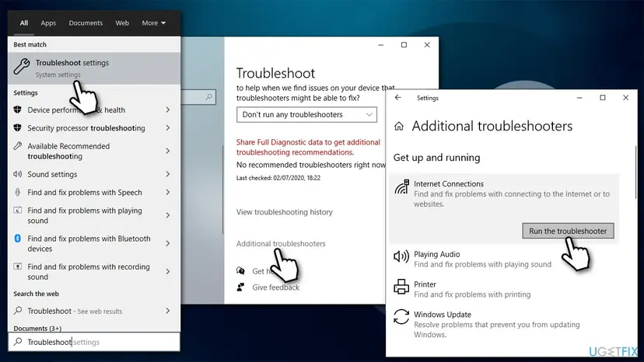Expand the Troubleshoot web results chevron

[167, 311]
